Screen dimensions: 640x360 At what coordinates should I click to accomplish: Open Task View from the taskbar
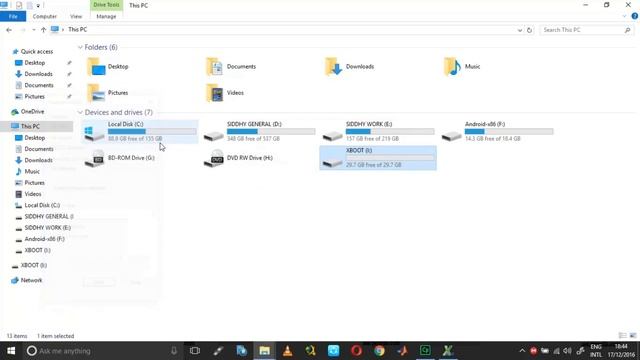point(195,351)
